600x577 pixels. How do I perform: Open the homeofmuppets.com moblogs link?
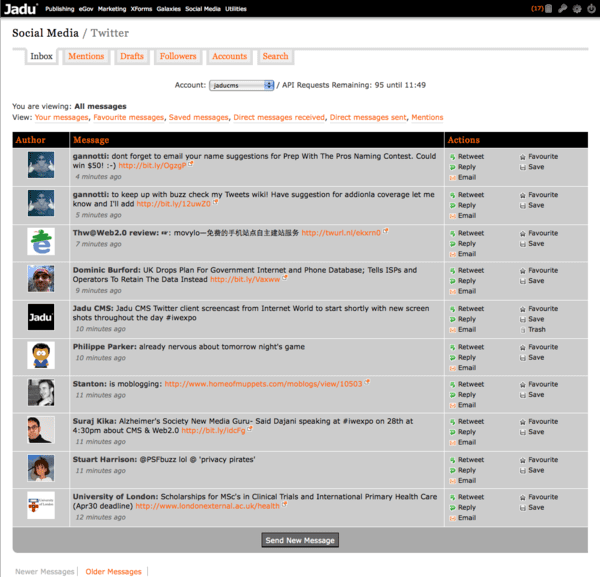(263, 384)
